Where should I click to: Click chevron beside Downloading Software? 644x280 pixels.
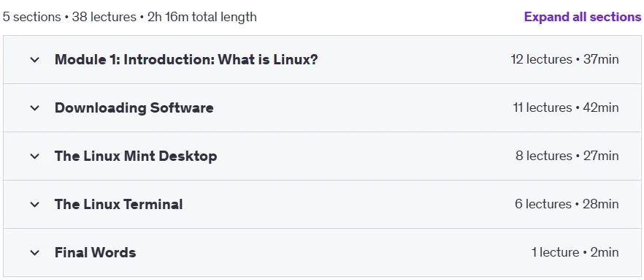point(35,108)
